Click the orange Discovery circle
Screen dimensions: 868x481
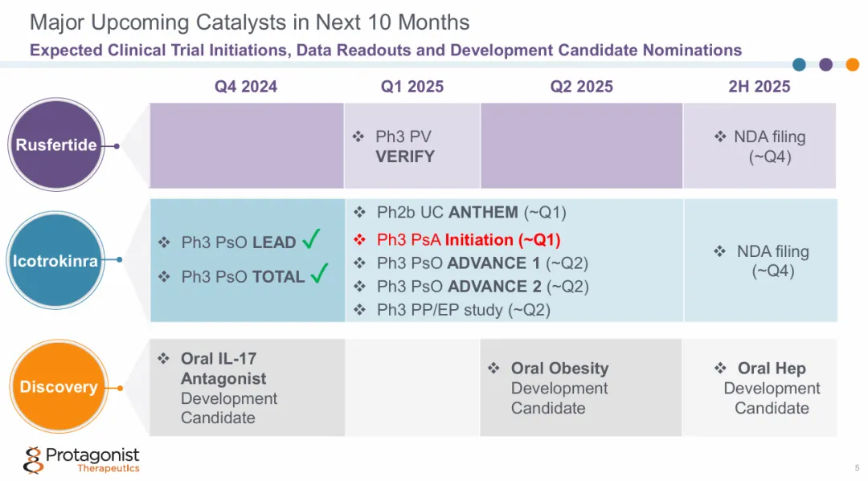58,387
